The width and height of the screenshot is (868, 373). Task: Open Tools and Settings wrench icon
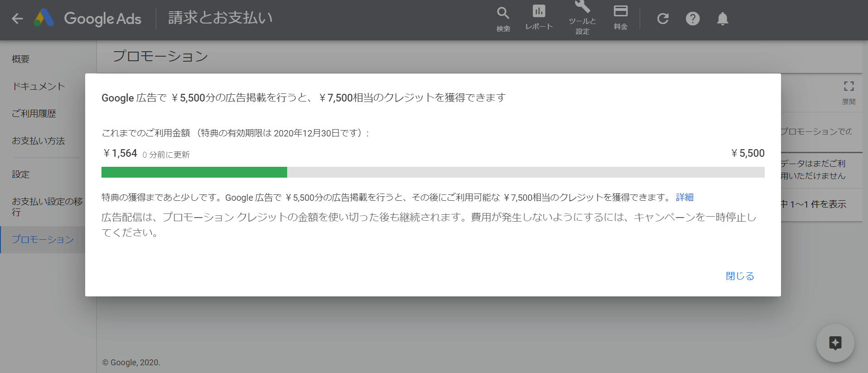(582, 17)
